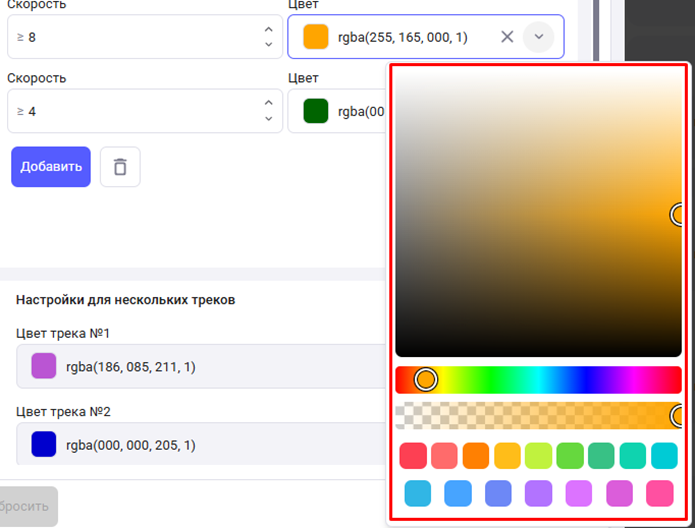Open the dark green color field for speed ≥ 4
The width and height of the screenshot is (695, 528).
(340, 111)
